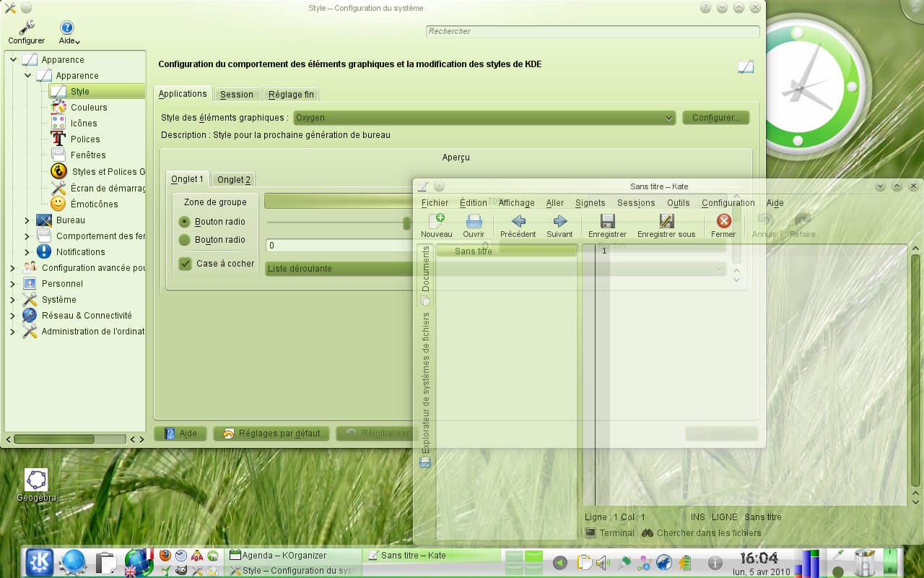Click Enregistrer floppy icon in Kate
The width and height of the screenshot is (924, 578).
[608, 221]
